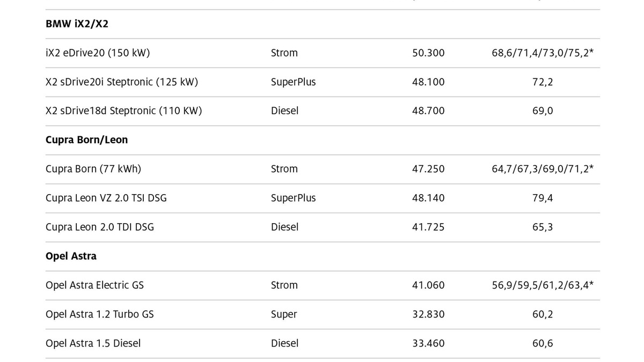
Task: Click SuperPlus fuel type for Cupra Leon VZ
Action: (294, 198)
